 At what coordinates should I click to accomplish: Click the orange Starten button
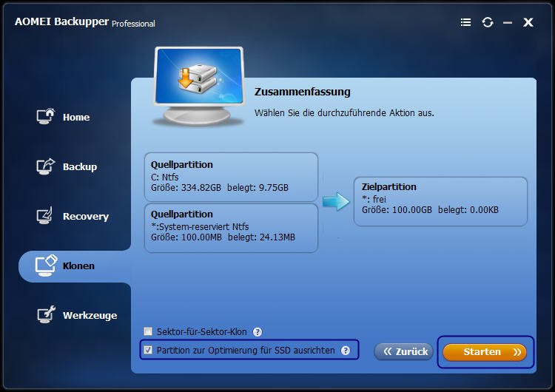485,352
